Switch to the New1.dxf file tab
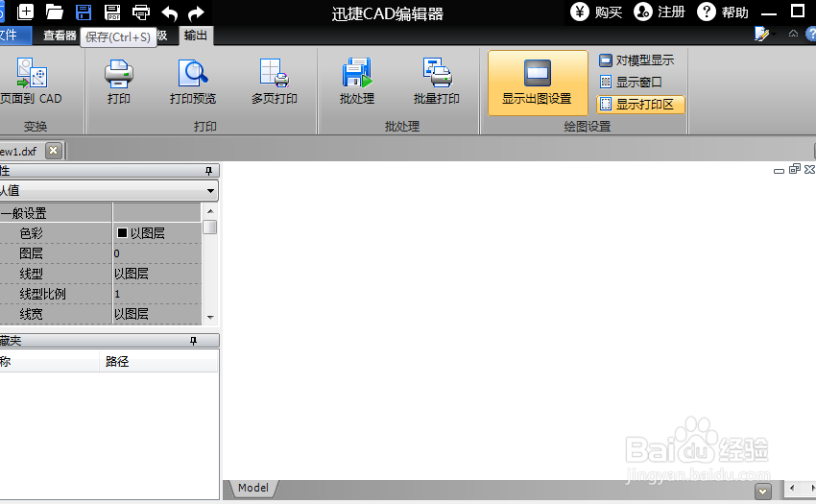Image resolution: width=816 pixels, height=504 pixels. pyautogui.click(x=19, y=152)
